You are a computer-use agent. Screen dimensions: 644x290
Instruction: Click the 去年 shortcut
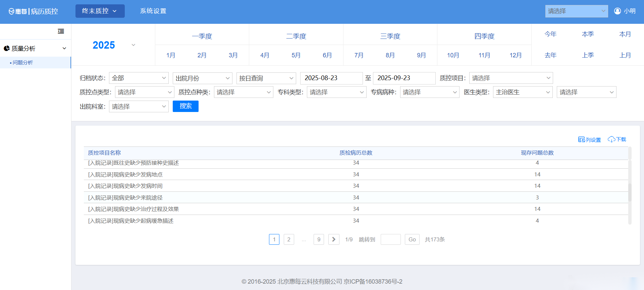pos(550,55)
